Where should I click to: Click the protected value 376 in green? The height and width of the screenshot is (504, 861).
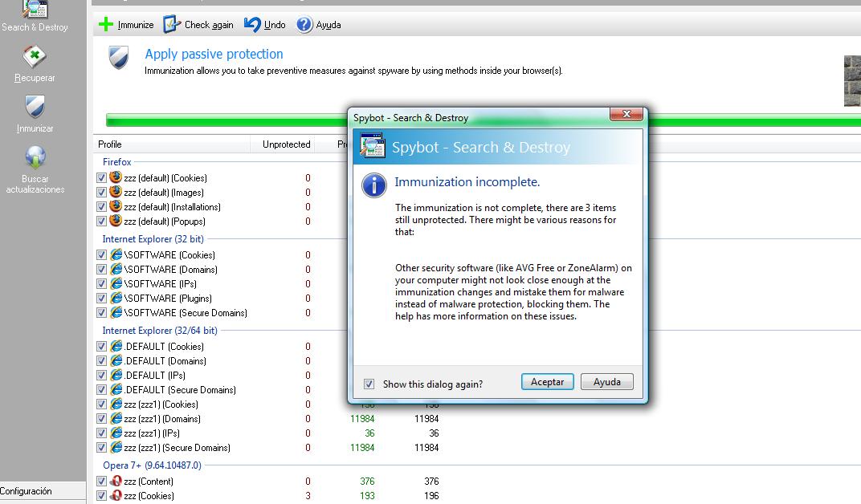pos(367,482)
